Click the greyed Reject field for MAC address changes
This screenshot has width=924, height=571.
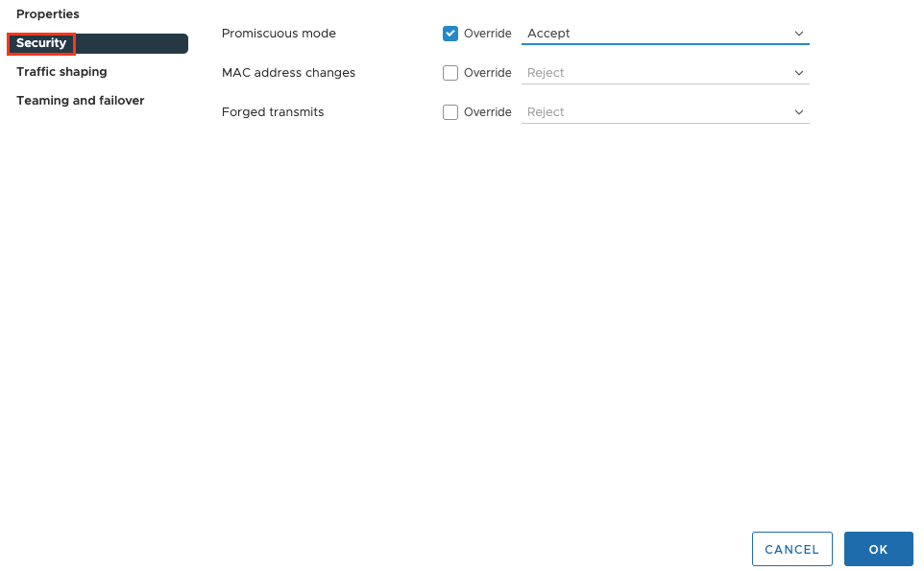click(x=576, y=72)
